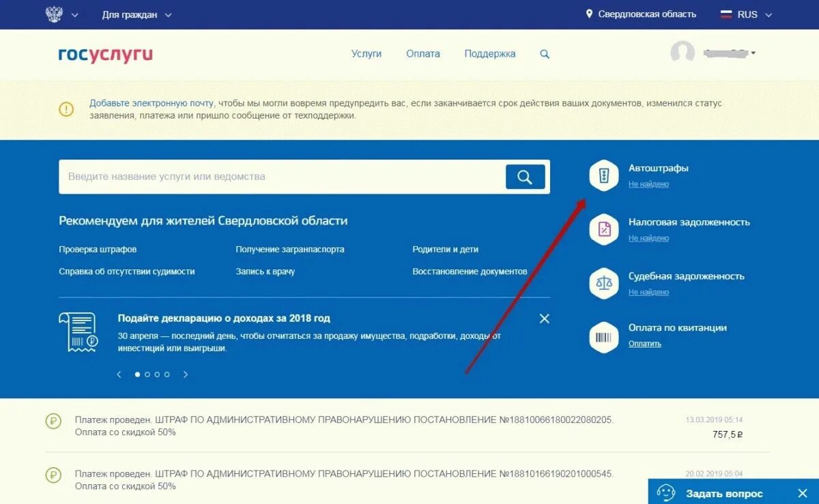Open 'Справка об отсутствии судимости' link

tap(127, 271)
